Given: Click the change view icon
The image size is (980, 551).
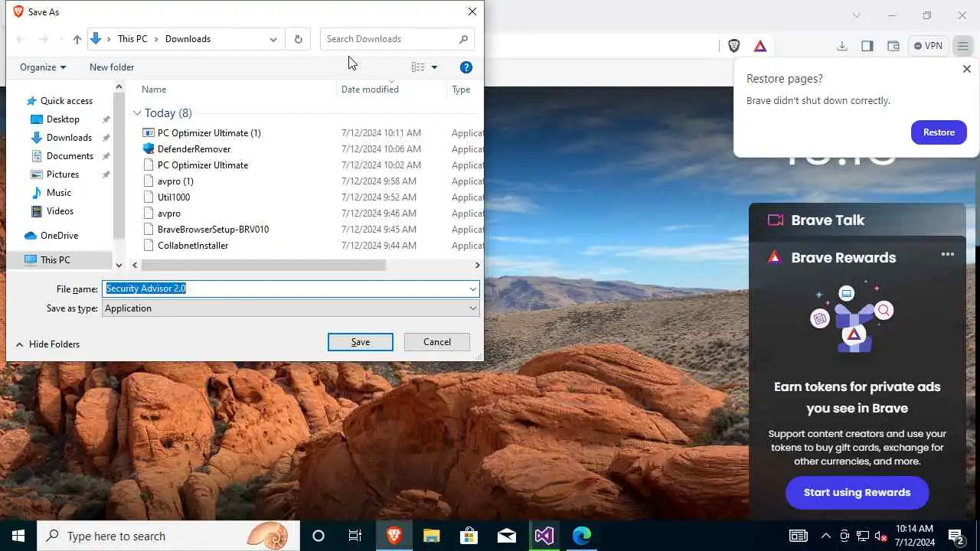Looking at the screenshot, I should (418, 67).
